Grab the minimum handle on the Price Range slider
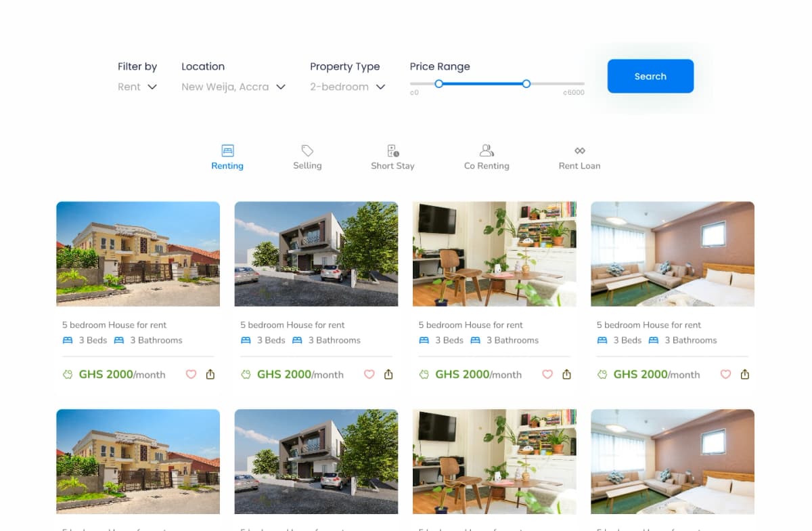This screenshot has width=812, height=531. pos(439,83)
